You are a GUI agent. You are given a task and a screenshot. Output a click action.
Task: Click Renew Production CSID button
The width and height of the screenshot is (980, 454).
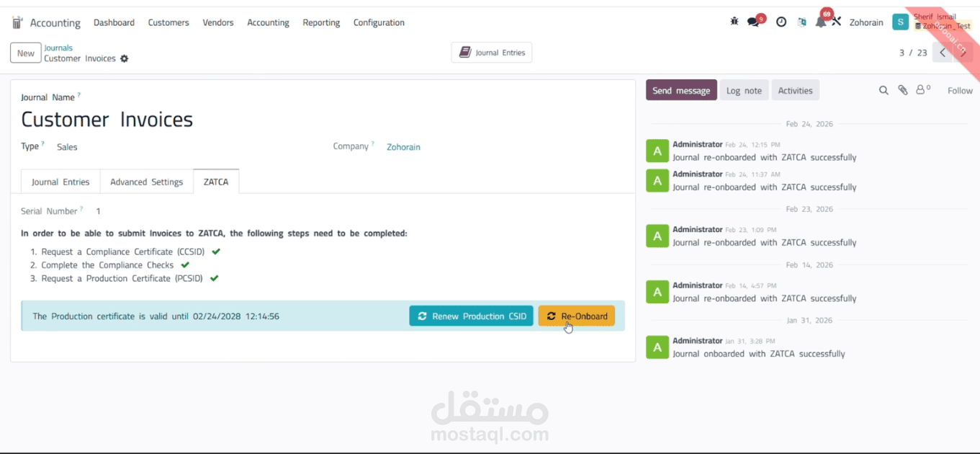(472, 316)
